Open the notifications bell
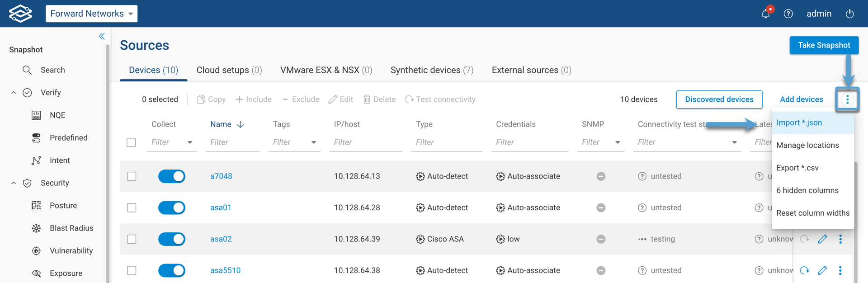This screenshot has width=868, height=283. click(x=766, y=14)
